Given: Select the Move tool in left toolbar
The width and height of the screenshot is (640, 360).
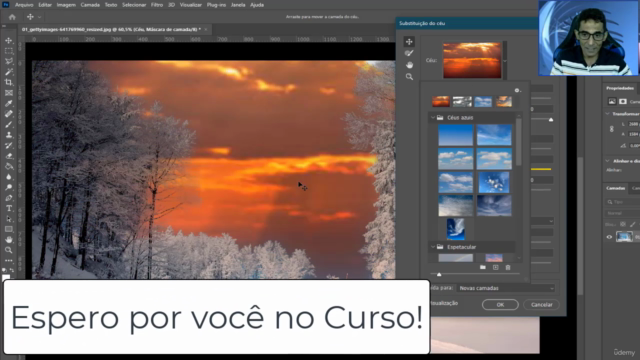Looking at the screenshot, I should [x=9, y=40].
